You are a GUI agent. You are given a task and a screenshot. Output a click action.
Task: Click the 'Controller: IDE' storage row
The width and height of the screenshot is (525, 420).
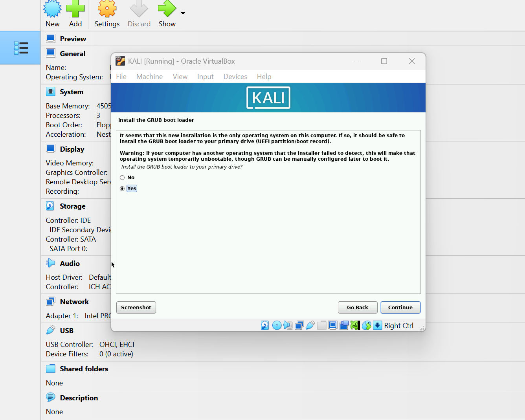coord(68,220)
